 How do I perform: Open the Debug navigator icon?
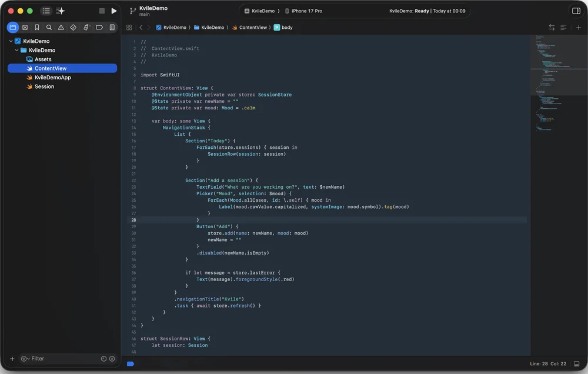point(86,28)
